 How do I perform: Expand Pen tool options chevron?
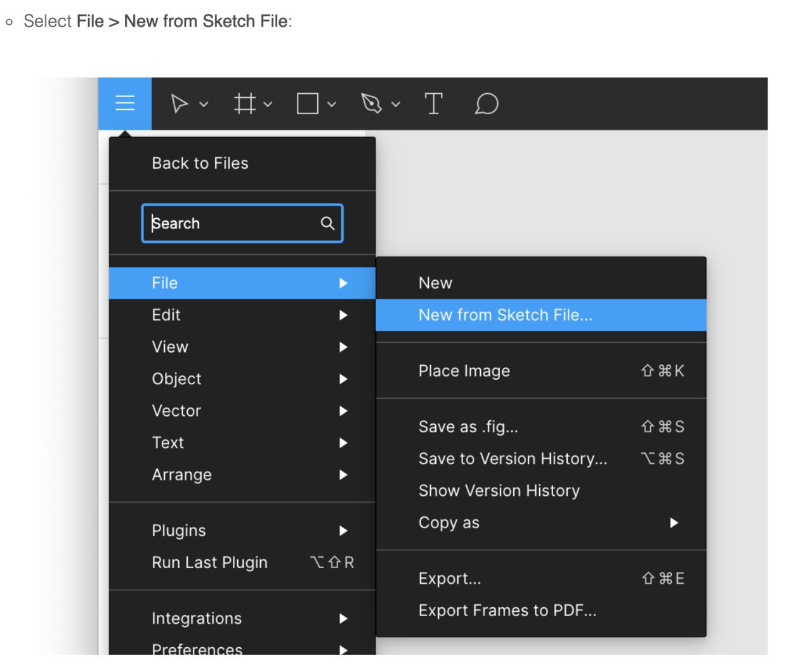pos(396,104)
